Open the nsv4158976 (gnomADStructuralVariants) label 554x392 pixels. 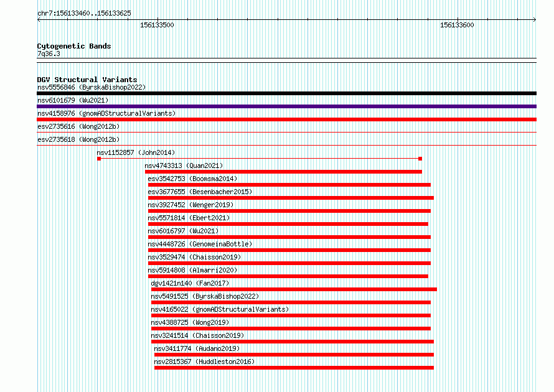[106, 113]
